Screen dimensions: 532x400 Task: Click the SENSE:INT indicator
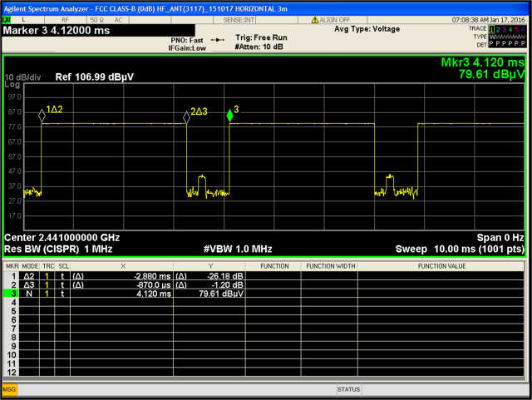239,20
